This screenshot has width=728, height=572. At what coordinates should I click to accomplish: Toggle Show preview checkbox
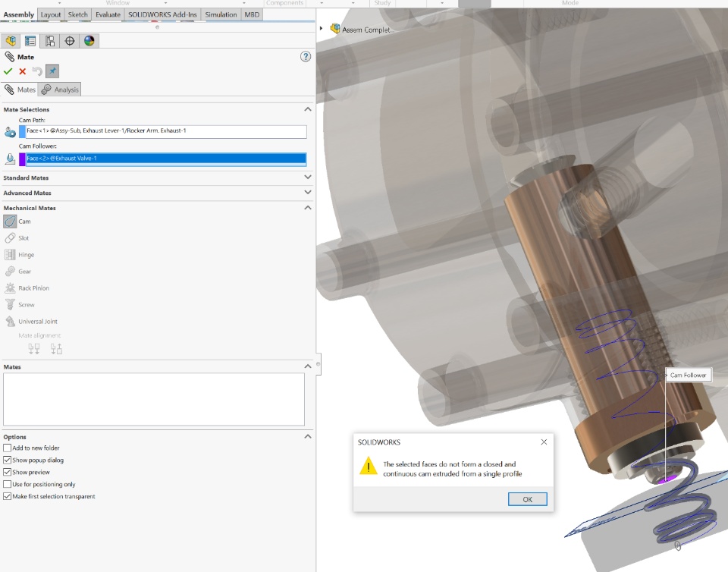(7, 472)
